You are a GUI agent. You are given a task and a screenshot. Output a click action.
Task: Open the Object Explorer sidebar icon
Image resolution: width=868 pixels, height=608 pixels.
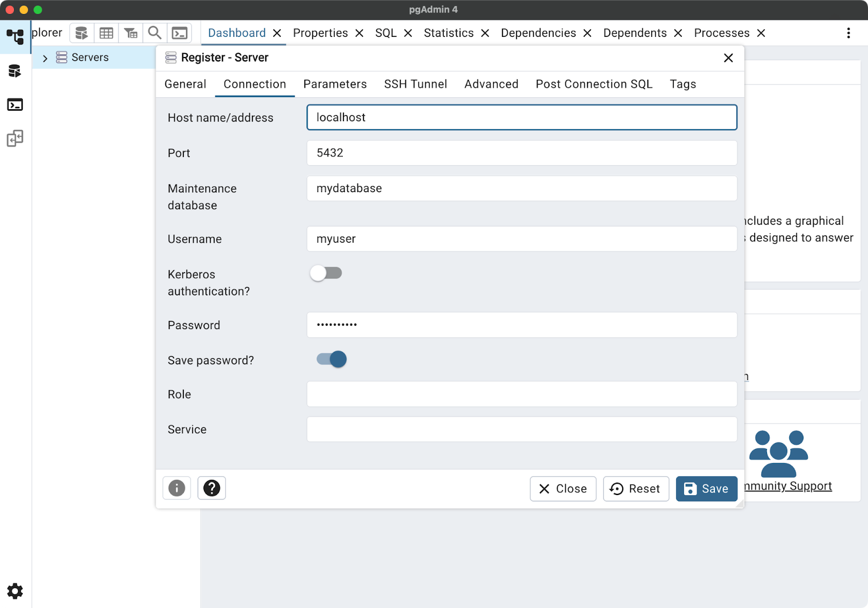coord(15,37)
